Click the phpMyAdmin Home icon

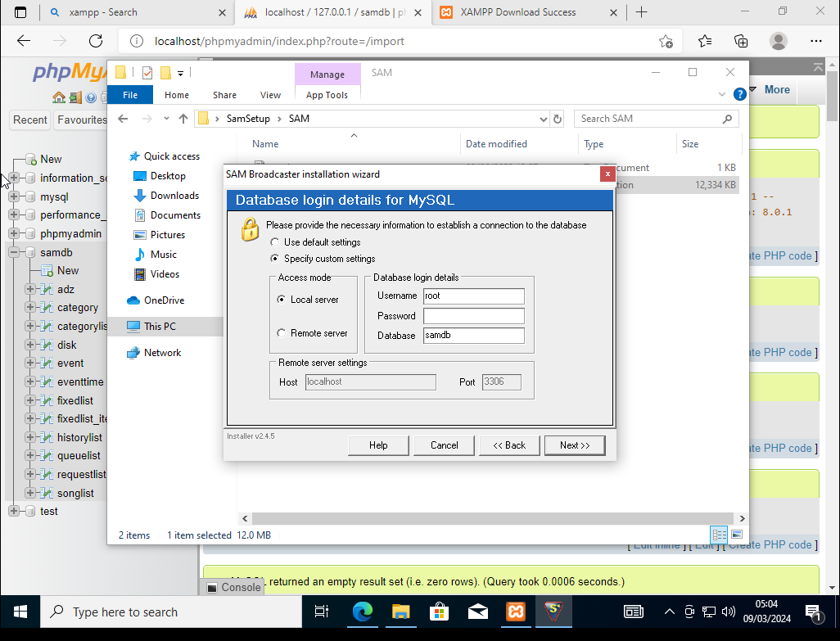[x=59, y=97]
